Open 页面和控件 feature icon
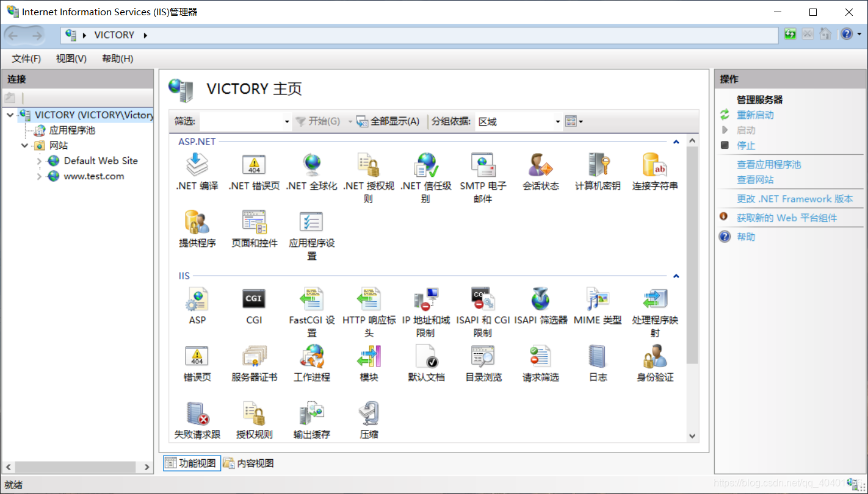This screenshot has width=868, height=494. [x=254, y=222]
